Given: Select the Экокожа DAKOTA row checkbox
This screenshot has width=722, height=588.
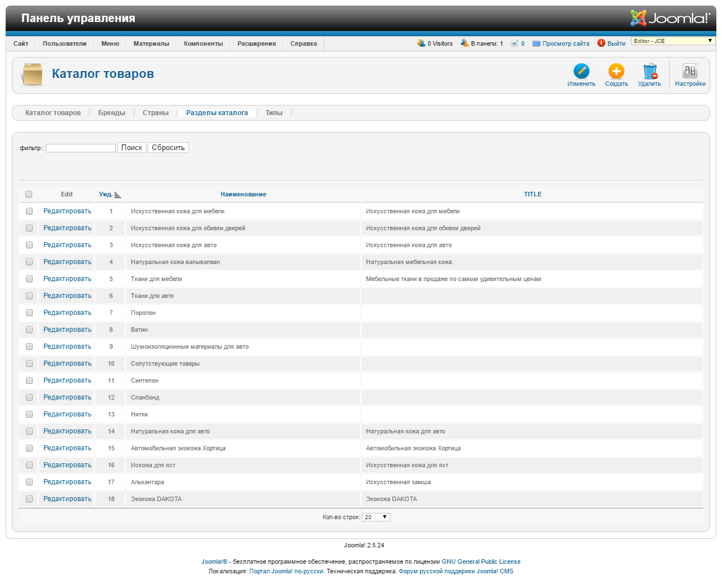Looking at the screenshot, I should click(29, 499).
